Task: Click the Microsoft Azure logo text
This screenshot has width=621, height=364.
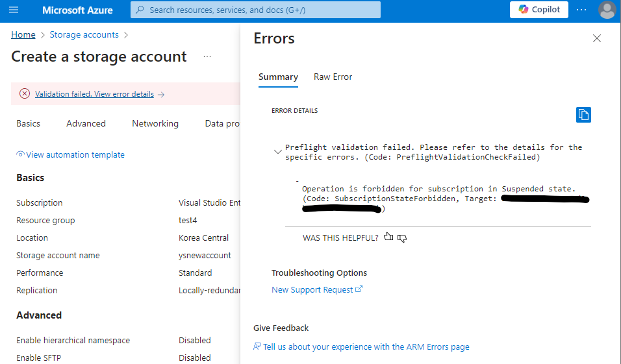Action: [77, 10]
